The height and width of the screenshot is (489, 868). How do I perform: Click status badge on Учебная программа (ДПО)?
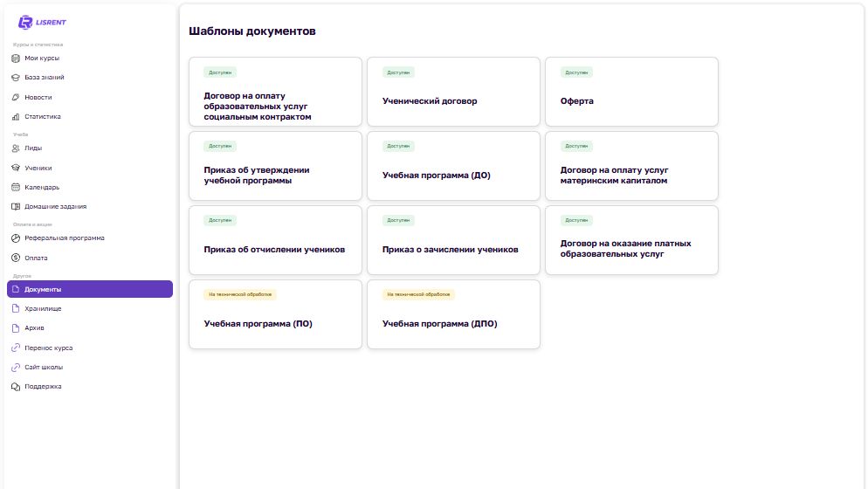coord(418,294)
